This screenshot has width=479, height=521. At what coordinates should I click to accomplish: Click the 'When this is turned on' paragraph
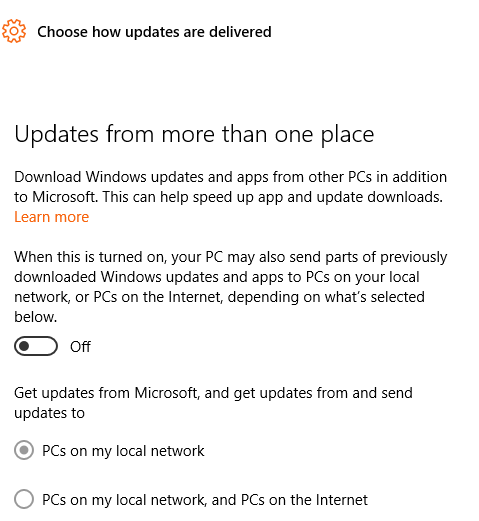tap(230, 287)
